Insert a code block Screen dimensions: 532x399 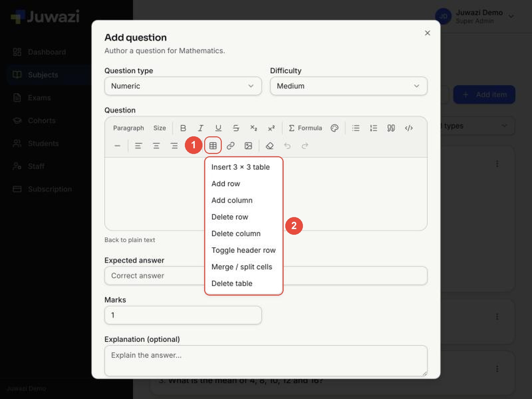point(409,128)
